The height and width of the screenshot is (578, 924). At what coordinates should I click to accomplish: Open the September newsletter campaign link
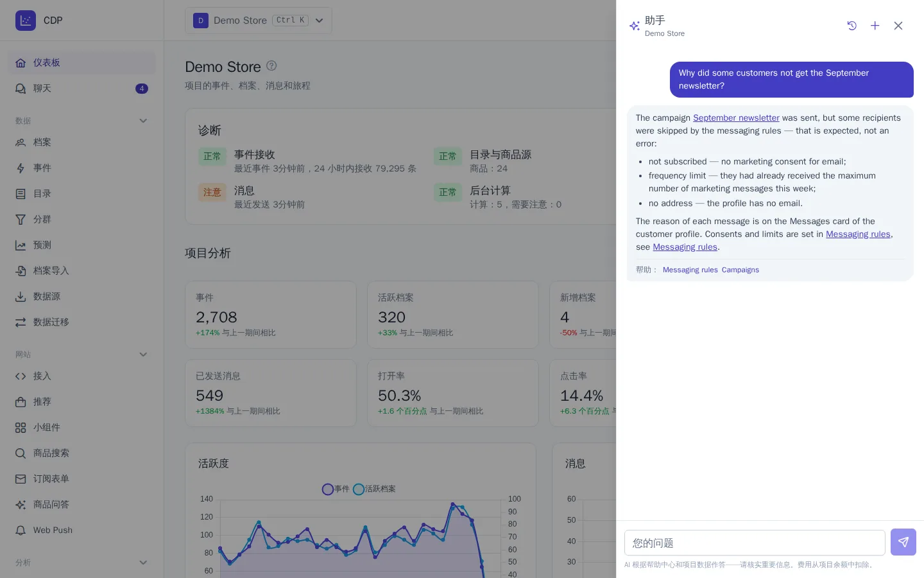click(736, 118)
